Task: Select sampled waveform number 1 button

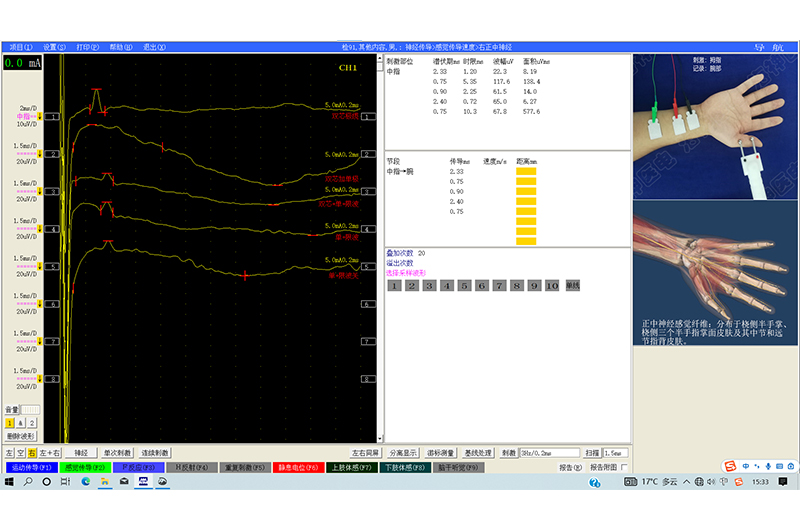Action: point(395,286)
